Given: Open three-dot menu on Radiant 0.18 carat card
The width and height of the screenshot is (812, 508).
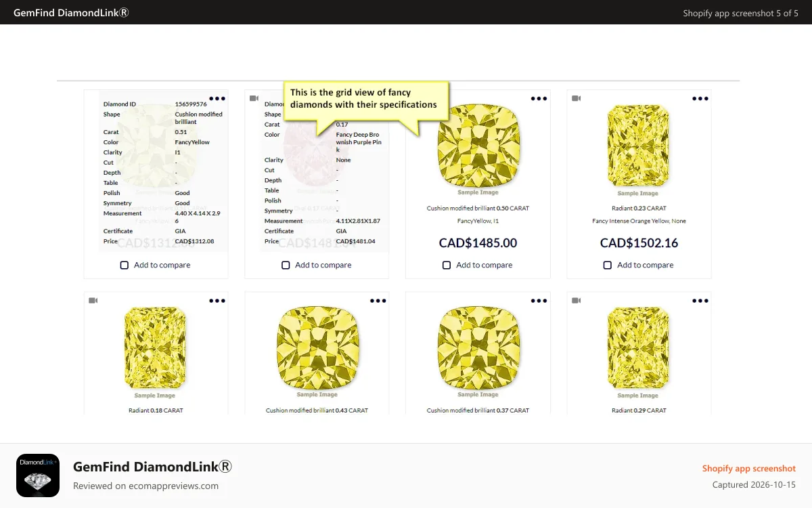Looking at the screenshot, I should [217, 301].
